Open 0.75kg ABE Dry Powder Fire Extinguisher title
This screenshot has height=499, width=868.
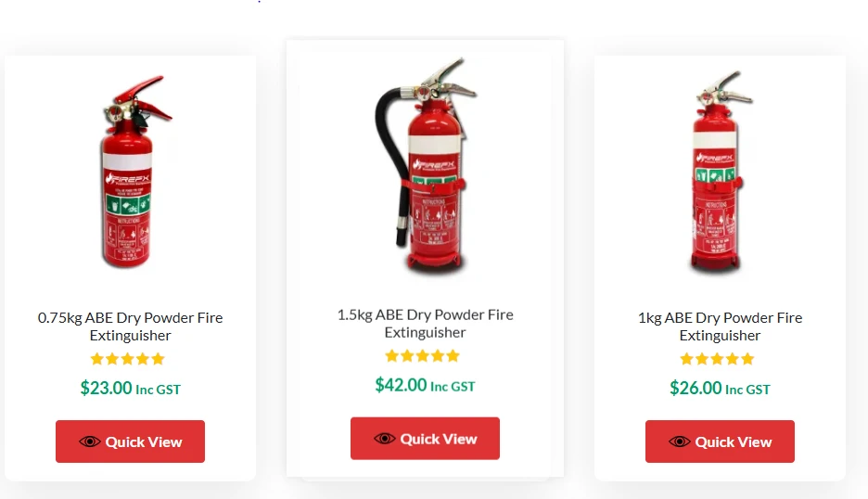pyautogui.click(x=130, y=326)
